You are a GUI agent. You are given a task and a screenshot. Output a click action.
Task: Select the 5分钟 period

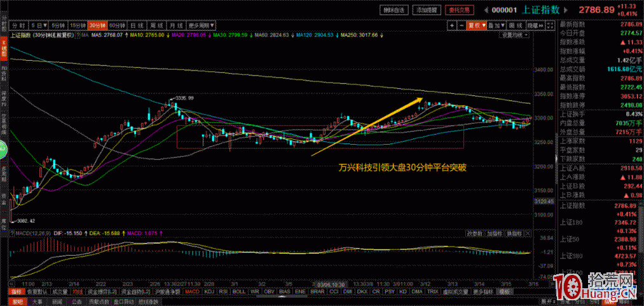(58, 25)
